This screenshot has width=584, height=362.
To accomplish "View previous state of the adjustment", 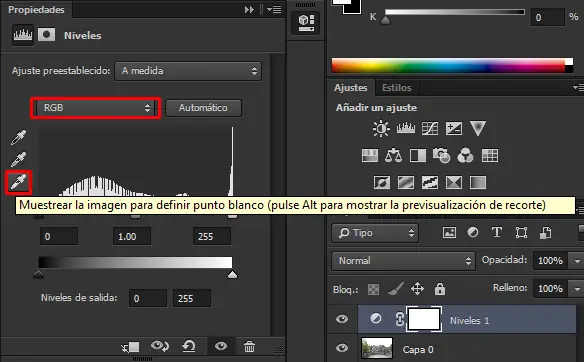I will tap(160, 346).
